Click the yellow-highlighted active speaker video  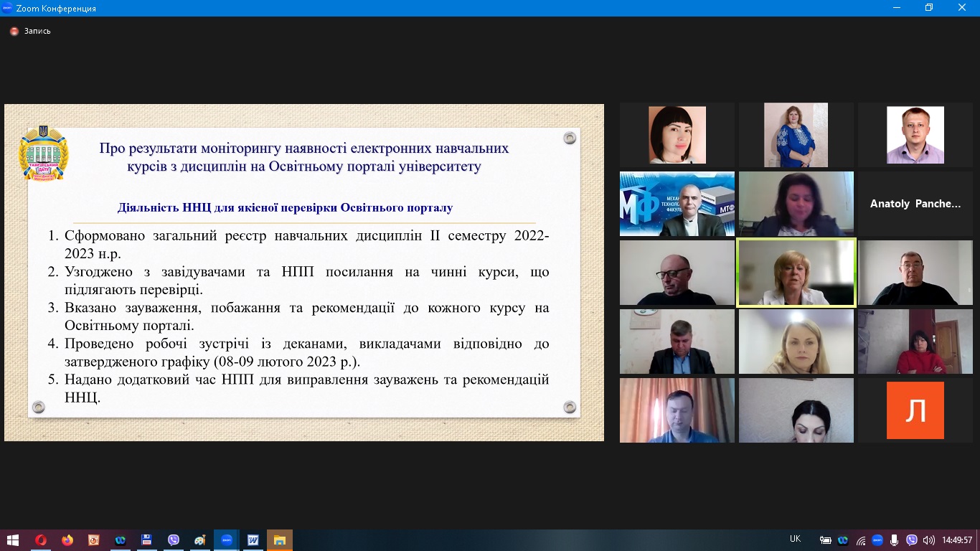pos(796,273)
